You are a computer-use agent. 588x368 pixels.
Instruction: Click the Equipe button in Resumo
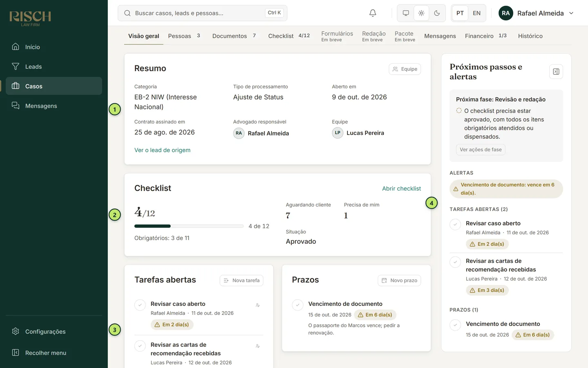click(405, 69)
